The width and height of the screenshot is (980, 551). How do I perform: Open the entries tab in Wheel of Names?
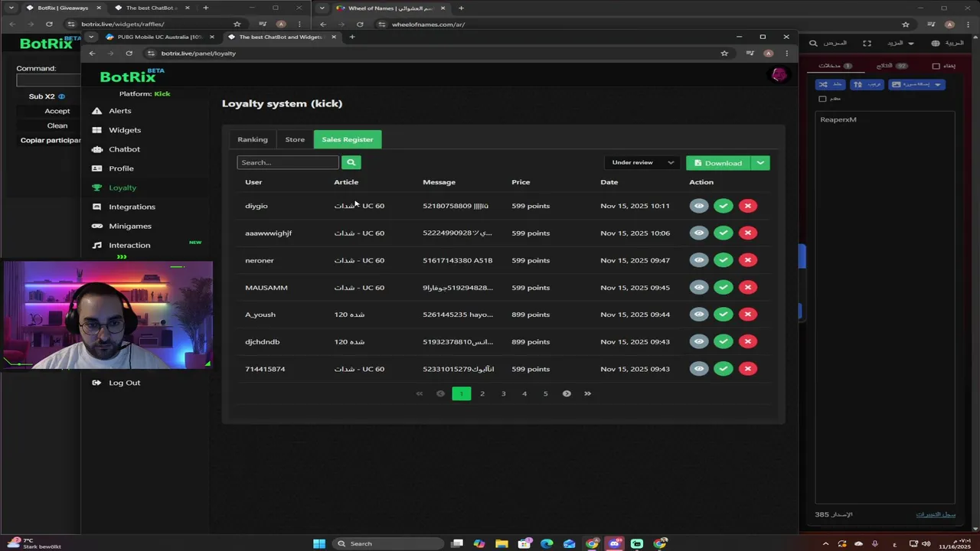click(835, 66)
